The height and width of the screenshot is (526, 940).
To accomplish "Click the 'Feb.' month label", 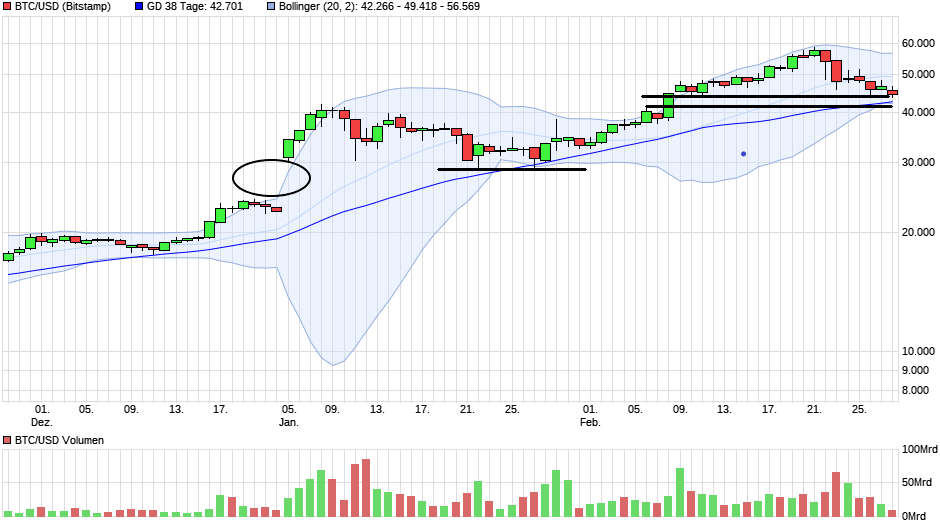I will pyautogui.click(x=590, y=422).
